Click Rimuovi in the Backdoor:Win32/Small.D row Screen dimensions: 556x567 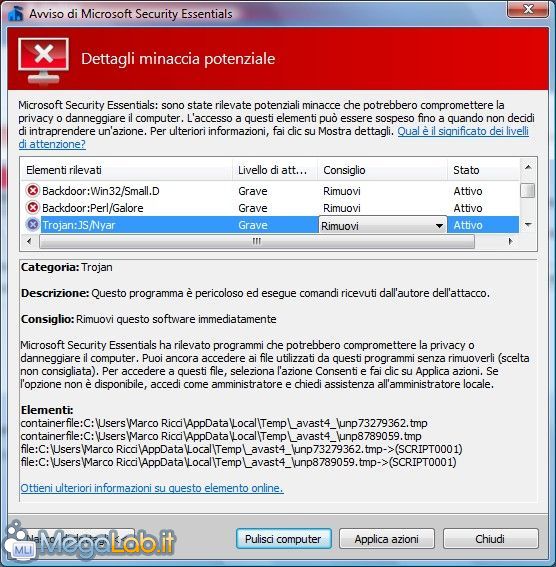(342, 191)
